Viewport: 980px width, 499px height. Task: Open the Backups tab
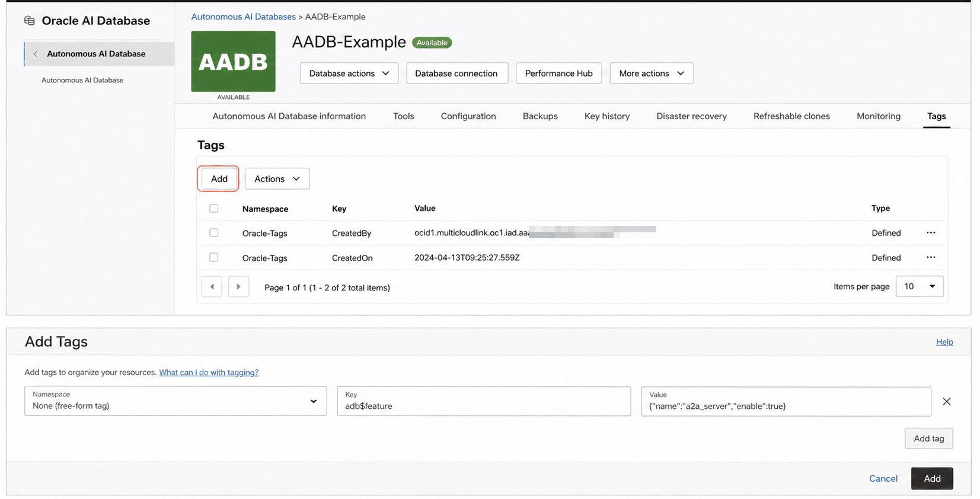(x=540, y=116)
